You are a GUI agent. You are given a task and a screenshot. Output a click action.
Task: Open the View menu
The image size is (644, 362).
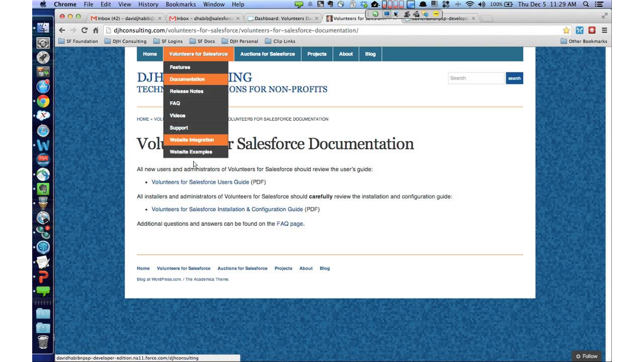(124, 4)
